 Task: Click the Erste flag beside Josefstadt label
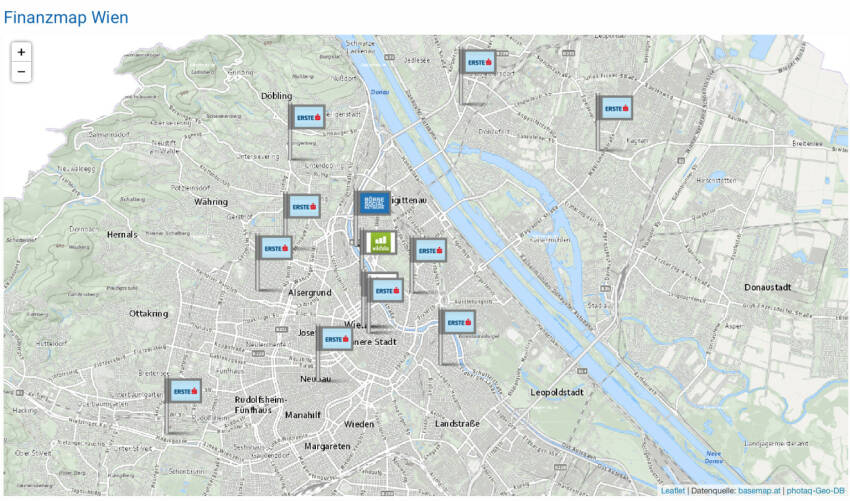(x=336, y=339)
